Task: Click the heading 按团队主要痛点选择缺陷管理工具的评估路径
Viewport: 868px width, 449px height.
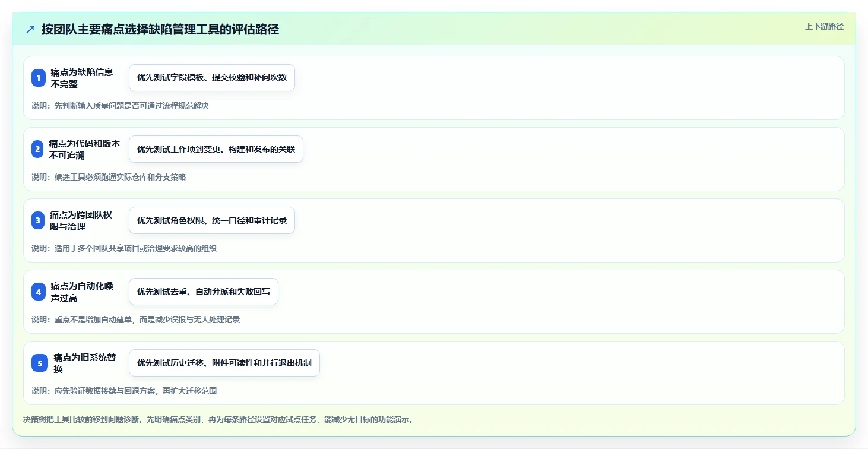Action: (x=160, y=29)
